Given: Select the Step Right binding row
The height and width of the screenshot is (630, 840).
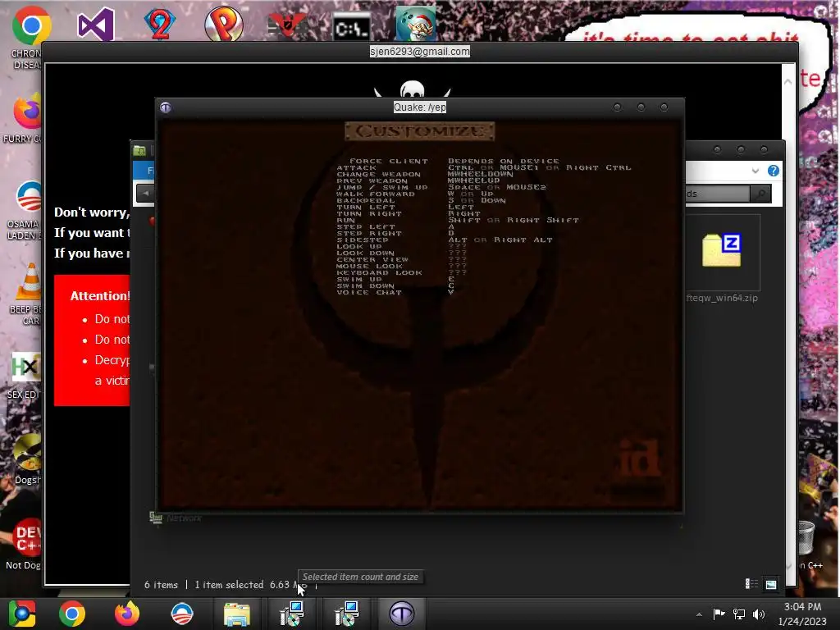Looking at the screenshot, I should (395, 233).
